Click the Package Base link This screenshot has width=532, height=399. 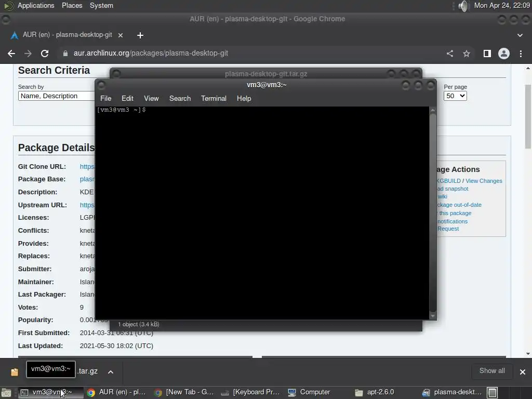[x=87, y=179]
